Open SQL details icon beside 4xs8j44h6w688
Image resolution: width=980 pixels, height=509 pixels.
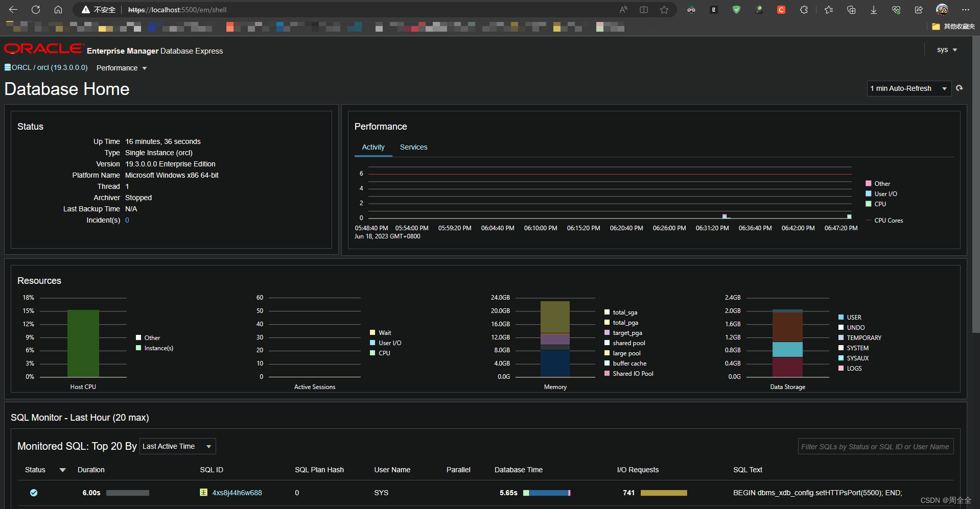(x=203, y=493)
